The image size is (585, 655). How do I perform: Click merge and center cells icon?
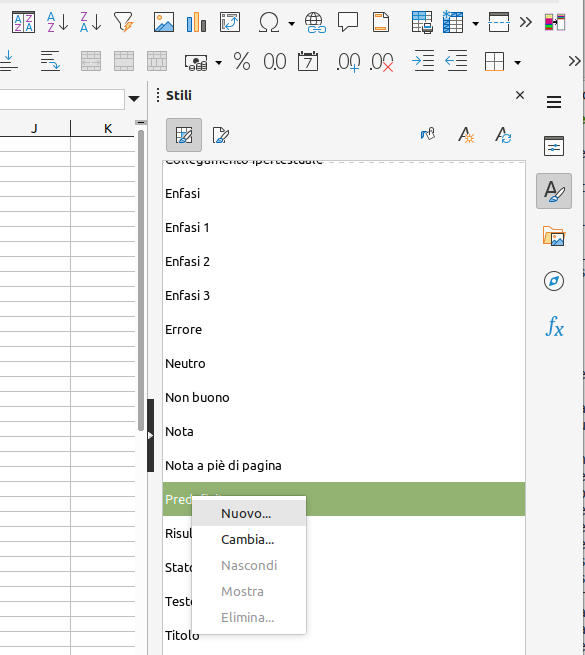pyautogui.click(x=91, y=61)
